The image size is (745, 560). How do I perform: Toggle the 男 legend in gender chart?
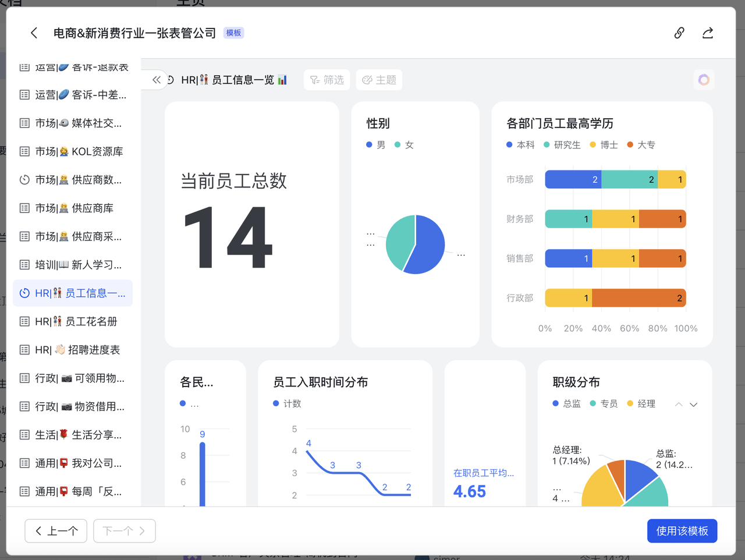click(376, 145)
